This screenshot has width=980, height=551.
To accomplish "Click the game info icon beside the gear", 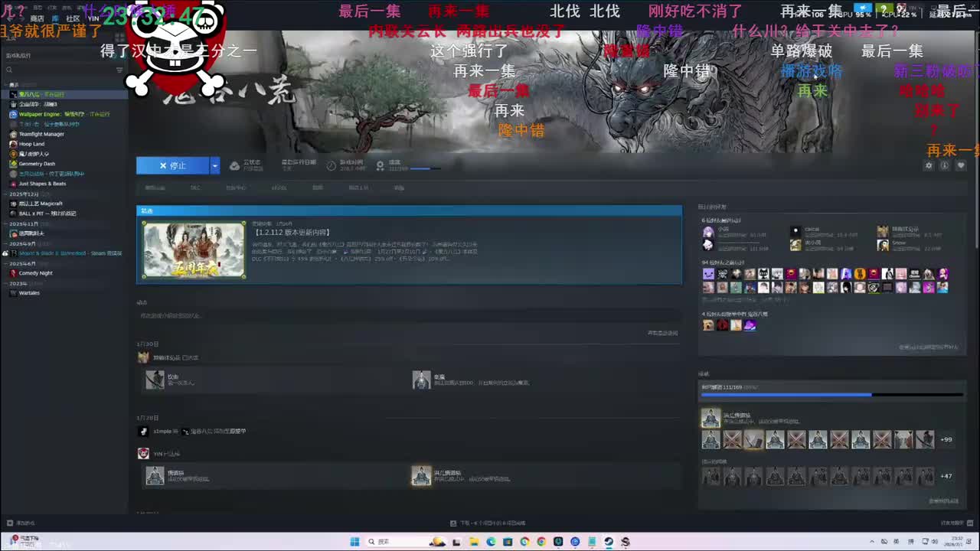I will (945, 165).
